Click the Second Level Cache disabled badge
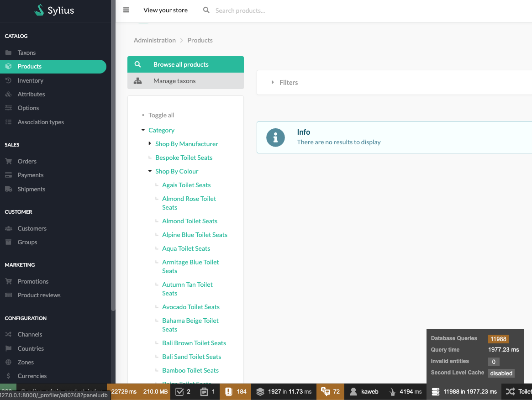Viewport: 532px width, 400px height. click(x=501, y=373)
